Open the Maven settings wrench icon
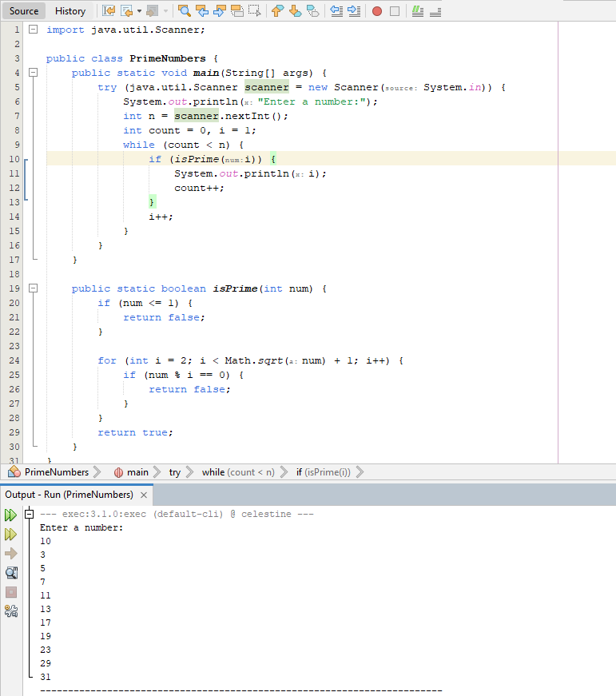 click(11, 611)
